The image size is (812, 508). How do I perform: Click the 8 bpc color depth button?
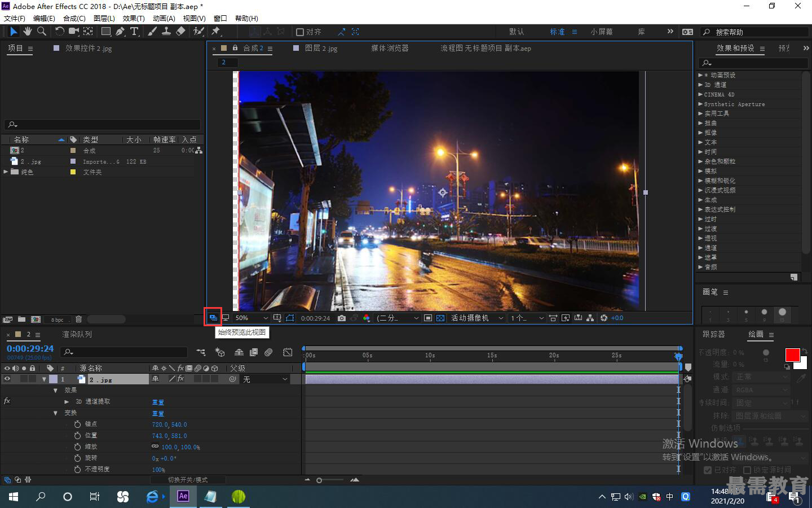point(57,319)
